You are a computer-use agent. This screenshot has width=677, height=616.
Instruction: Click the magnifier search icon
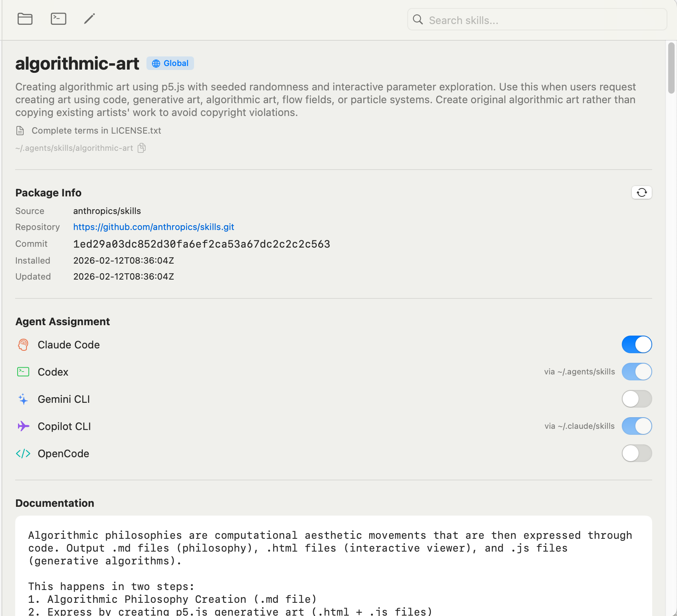click(x=418, y=20)
